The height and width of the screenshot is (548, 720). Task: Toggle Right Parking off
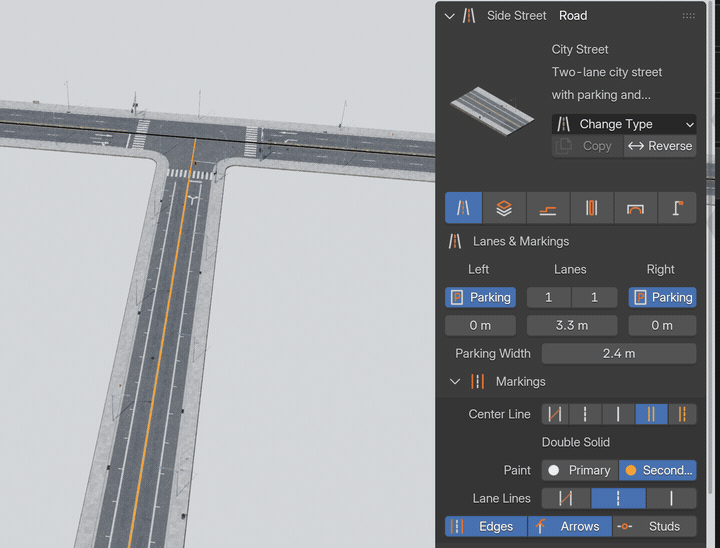click(662, 297)
